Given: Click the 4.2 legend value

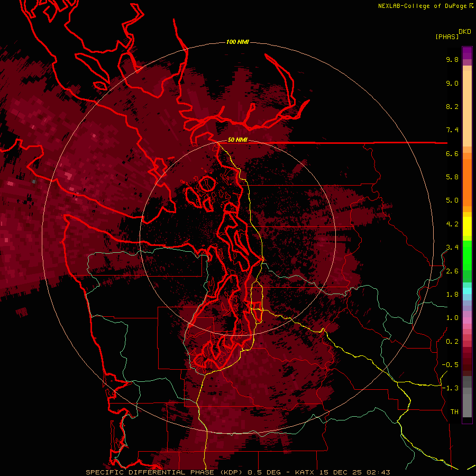Looking at the screenshot, I should tap(452, 224).
